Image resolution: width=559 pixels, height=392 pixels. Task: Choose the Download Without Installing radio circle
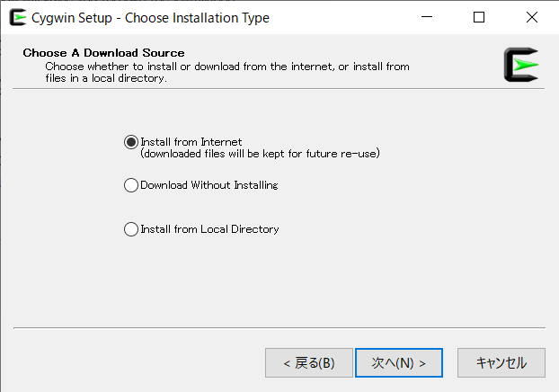click(x=131, y=185)
